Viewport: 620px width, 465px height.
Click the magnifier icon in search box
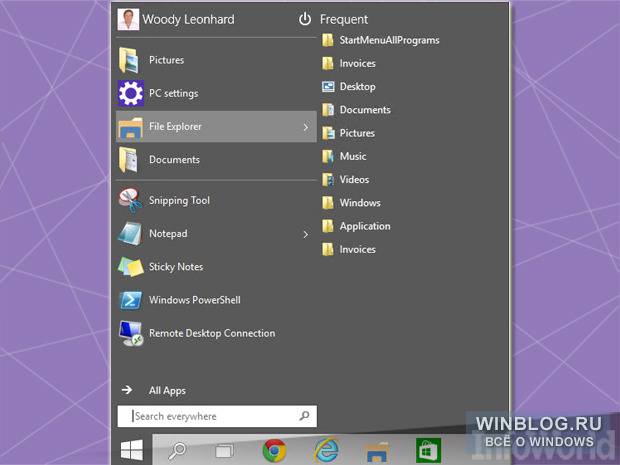[x=304, y=416]
